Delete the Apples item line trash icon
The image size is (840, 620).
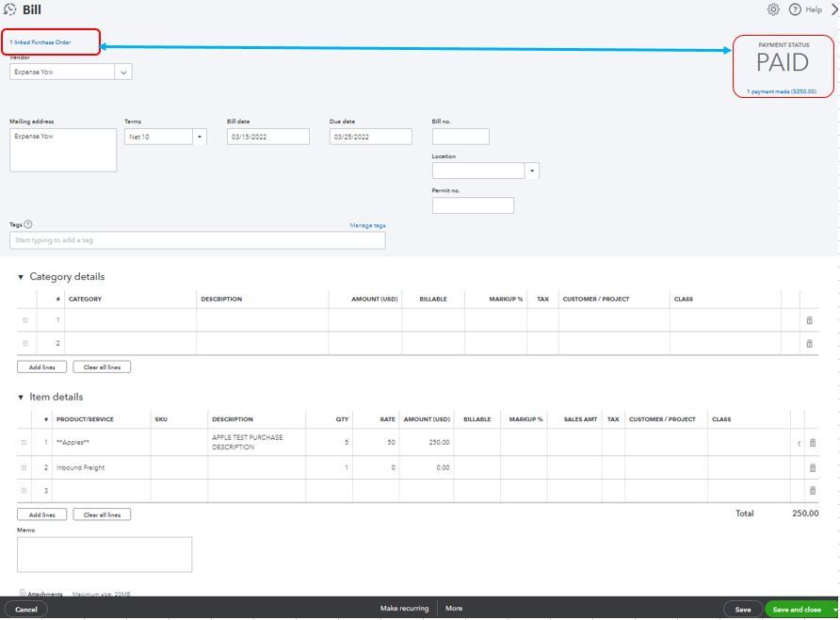tap(812, 443)
